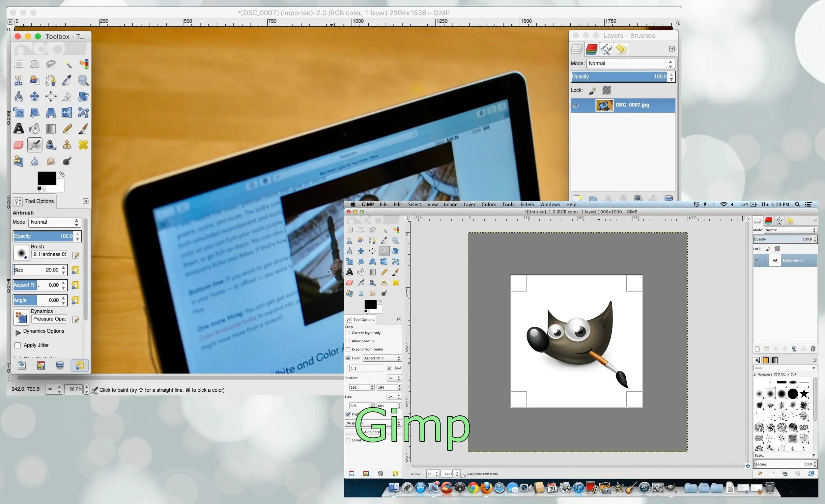The height and width of the screenshot is (504, 825).
Task: Select the Clone tool in the Toolbox
Action: [67, 145]
